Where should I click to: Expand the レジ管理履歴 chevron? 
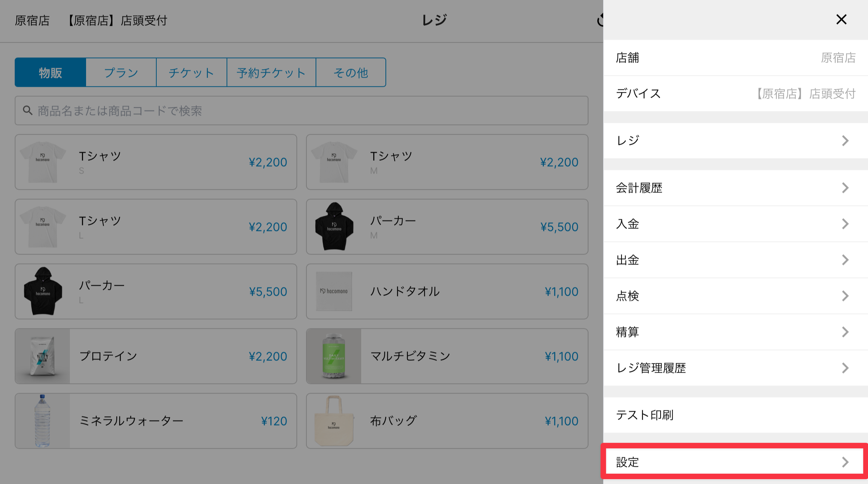pos(845,368)
